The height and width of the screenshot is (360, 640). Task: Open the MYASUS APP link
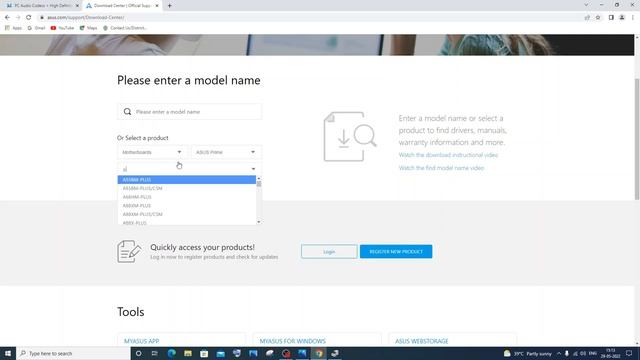click(142, 341)
